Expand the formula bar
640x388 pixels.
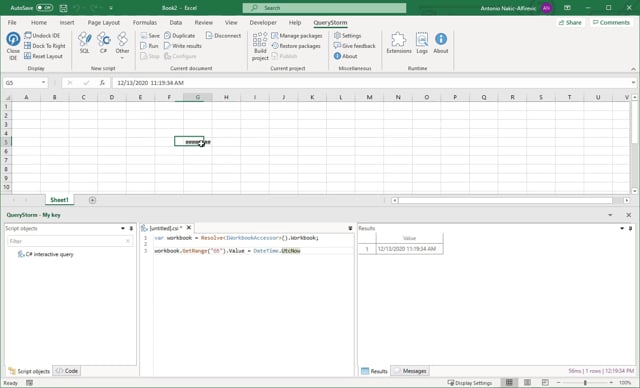tap(633, 82)
